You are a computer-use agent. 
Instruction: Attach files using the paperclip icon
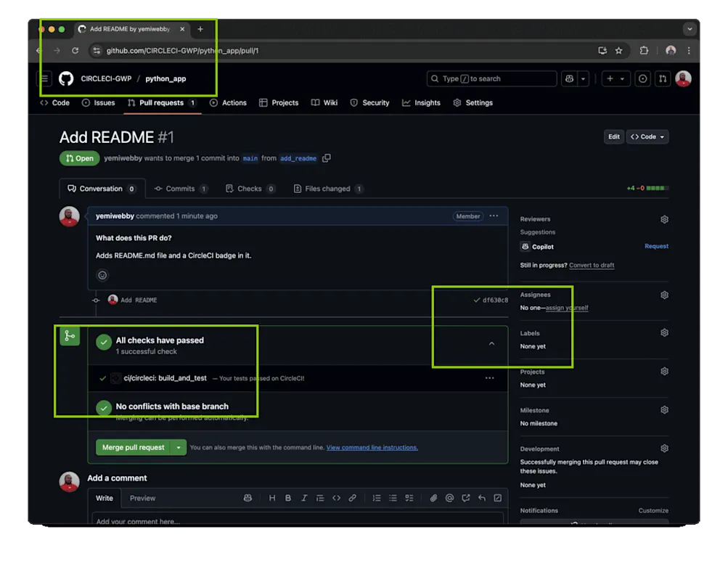tap(433, 498)
